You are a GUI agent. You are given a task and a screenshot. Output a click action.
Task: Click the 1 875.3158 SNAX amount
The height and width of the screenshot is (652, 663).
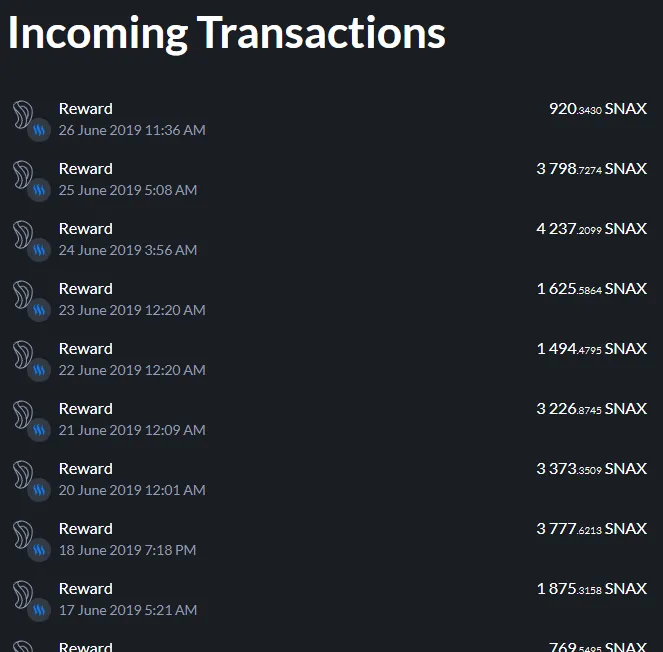coord(591,589)
